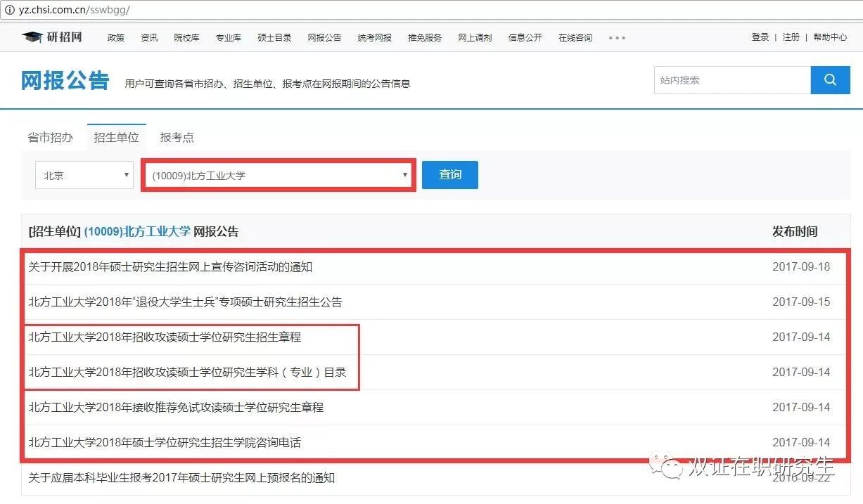Click the site info icon in address bar
863x504 pixels.
[x=10, y=11]
